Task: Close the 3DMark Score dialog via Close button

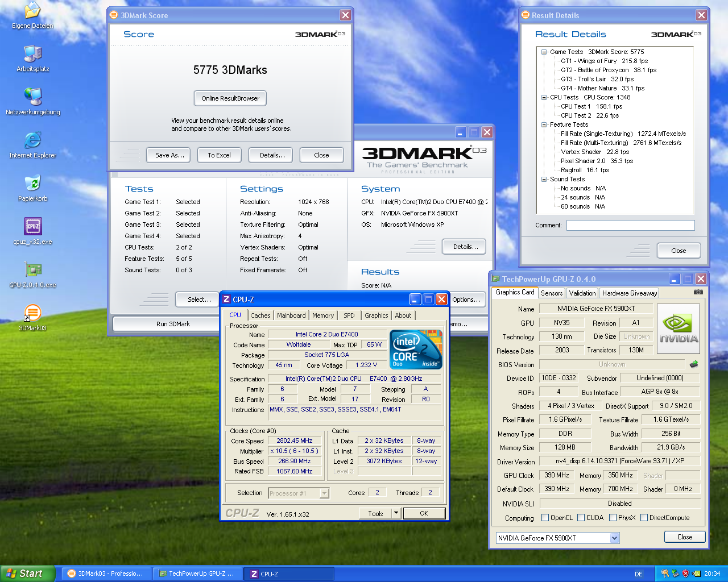Action: tap(321, 155)
